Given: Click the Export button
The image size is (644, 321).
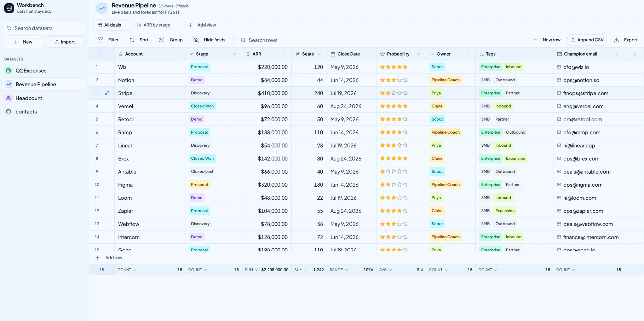Looking at the screenshot, I should click(626, 40).
